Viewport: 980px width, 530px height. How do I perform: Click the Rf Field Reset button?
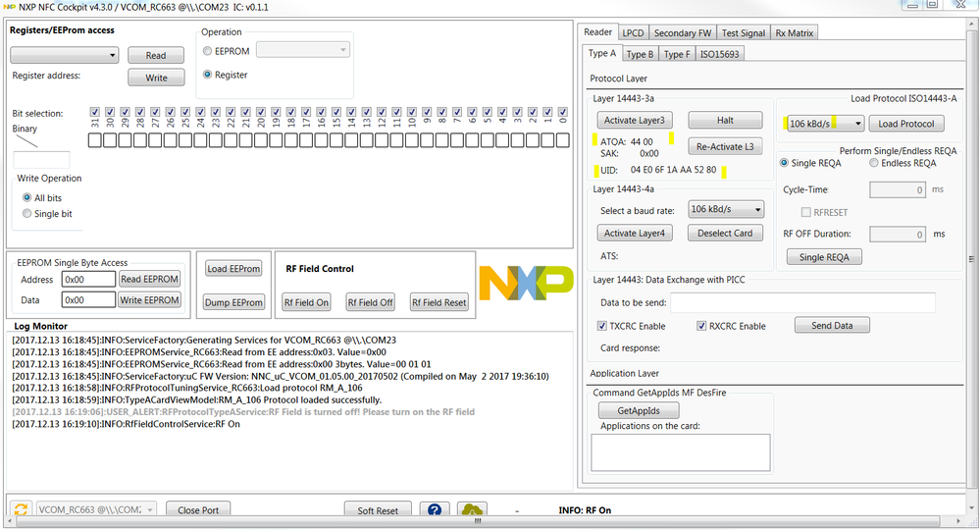438,302
